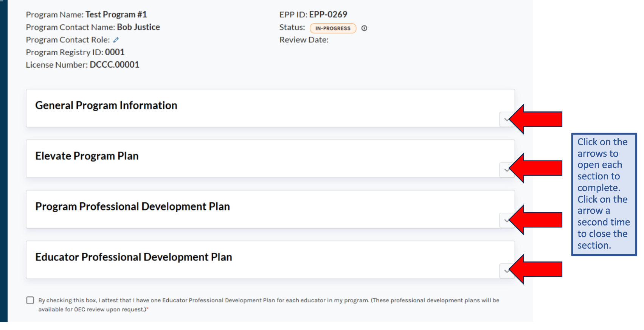Expand the General Program Information section chevron

pos(506,120)
